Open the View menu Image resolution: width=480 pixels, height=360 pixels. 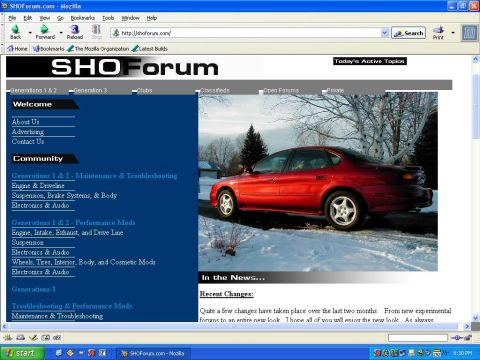click(x=45, y=18)
